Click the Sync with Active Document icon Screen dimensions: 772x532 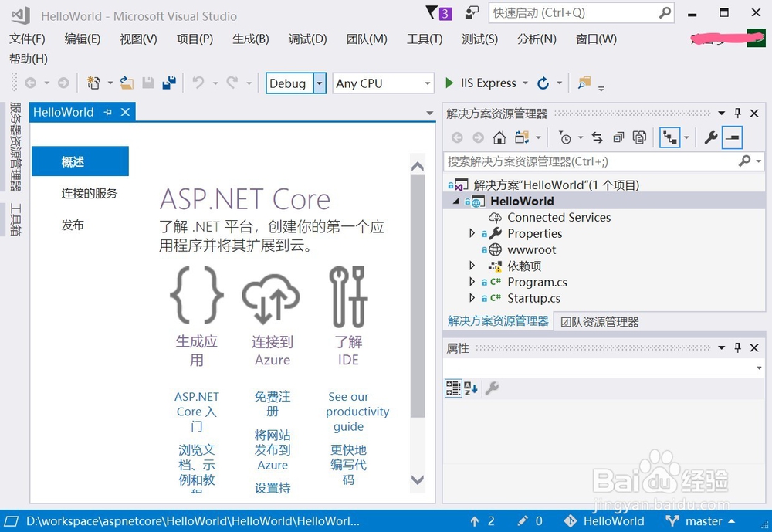(597, 137)
